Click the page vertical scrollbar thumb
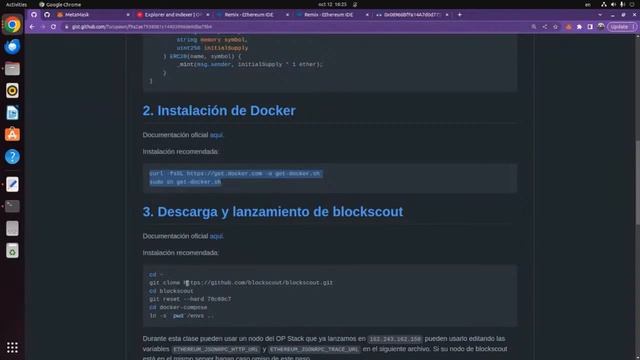Image resolution: width=640 pixels, height=360 pixels. coord(638,182)
